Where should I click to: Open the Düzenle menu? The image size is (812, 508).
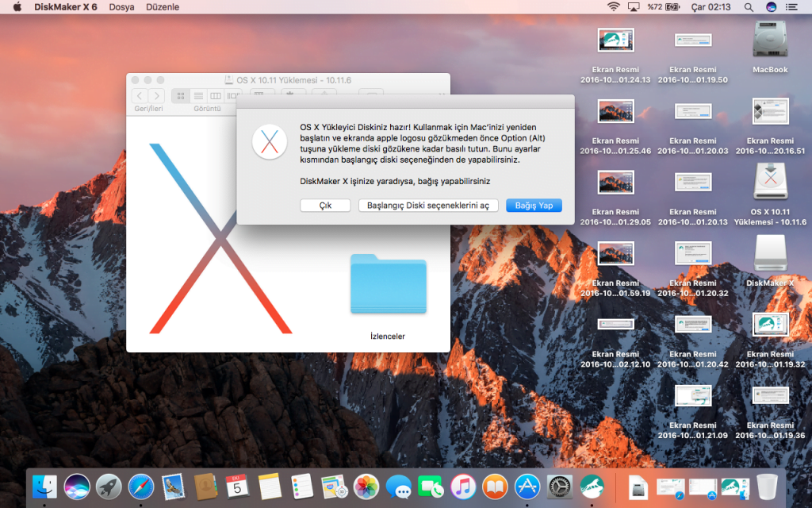coord(163,7)
